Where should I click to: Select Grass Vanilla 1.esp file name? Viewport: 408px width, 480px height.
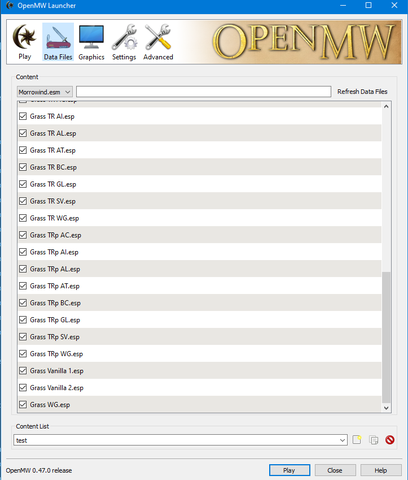click(x=57, y=371)
